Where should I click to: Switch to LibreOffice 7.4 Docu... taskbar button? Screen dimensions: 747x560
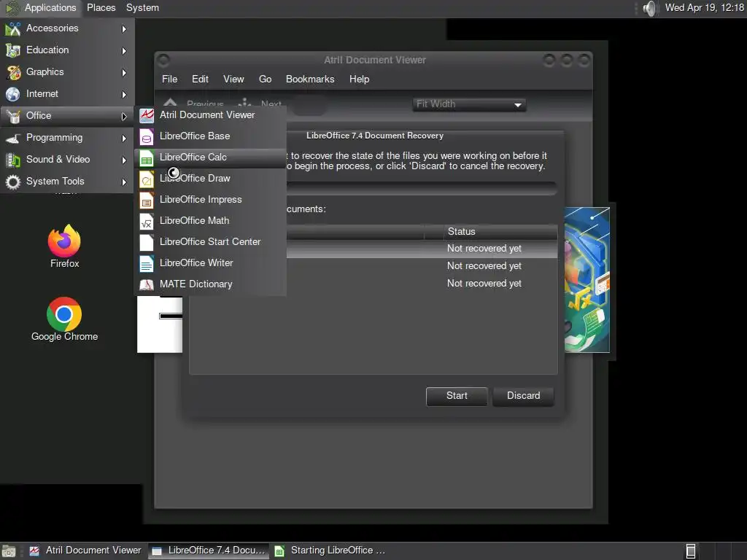(209, 551)
